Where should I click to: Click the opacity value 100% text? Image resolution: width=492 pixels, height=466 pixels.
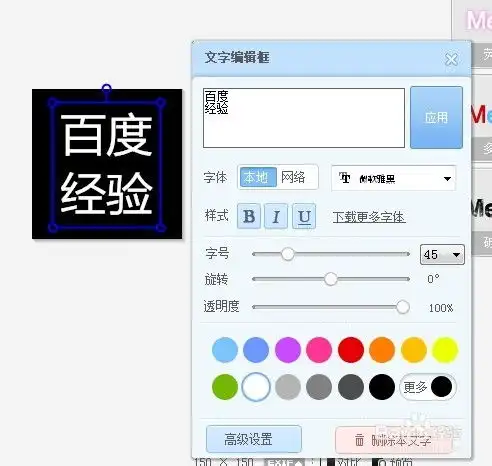(441, 308)
